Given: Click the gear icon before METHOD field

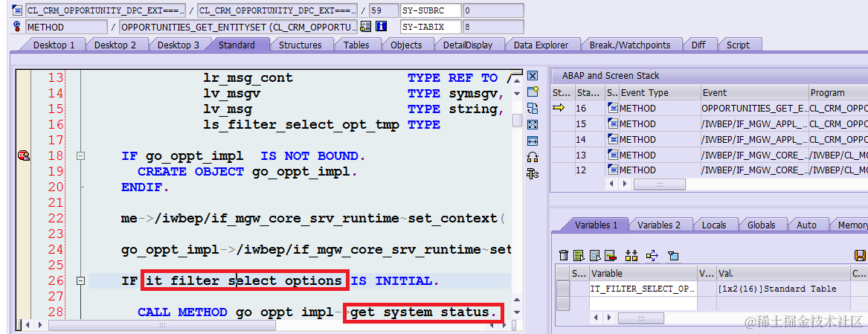Looking at the screenshot, I should [16, 27].
